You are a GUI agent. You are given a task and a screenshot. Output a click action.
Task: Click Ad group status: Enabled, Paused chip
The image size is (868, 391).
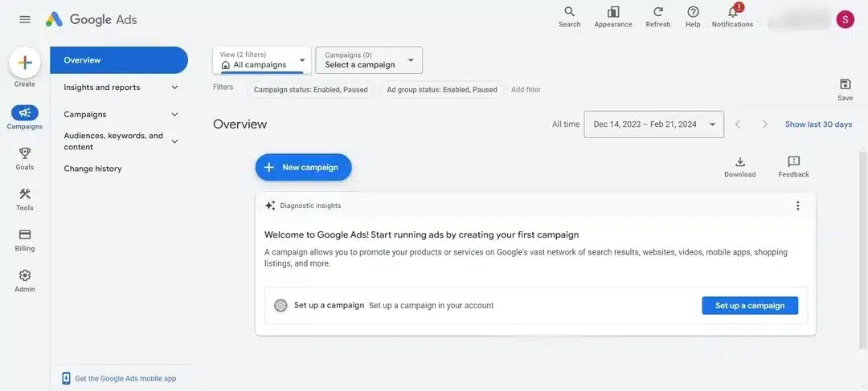tap(442, 90)
